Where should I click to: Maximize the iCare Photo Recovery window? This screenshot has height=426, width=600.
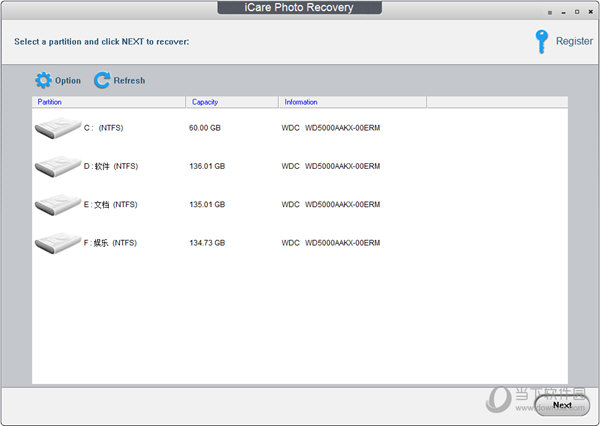(x=577, y=12)
